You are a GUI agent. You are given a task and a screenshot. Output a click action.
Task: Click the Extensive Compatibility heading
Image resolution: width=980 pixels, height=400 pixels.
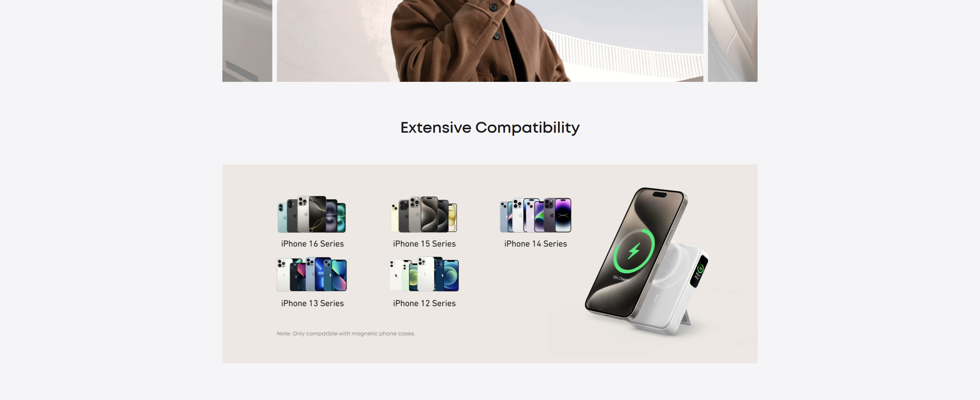pos(490,128)
